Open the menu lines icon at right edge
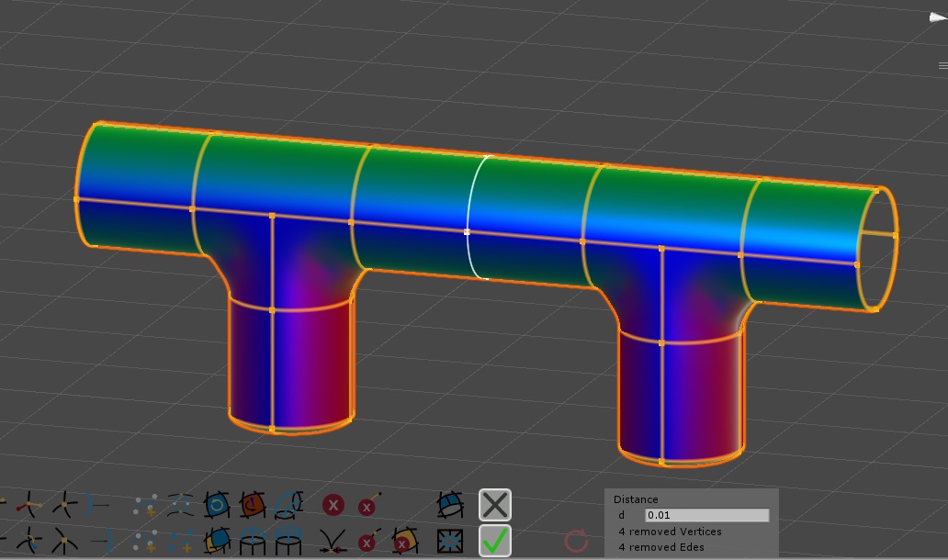 tap(943, 65)
